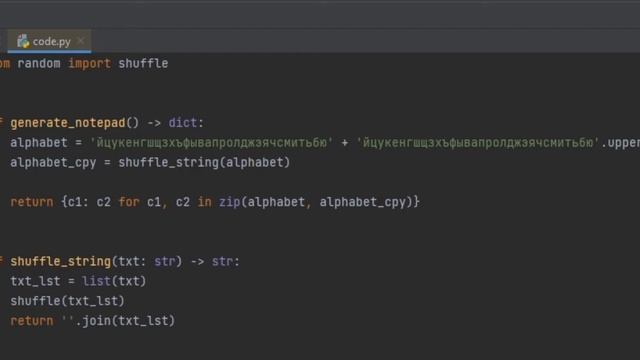Image resolution: width=640 pixels, height=360 pixels.
Task: Click the 'dict' return type annotation
Action: point(182,123)
